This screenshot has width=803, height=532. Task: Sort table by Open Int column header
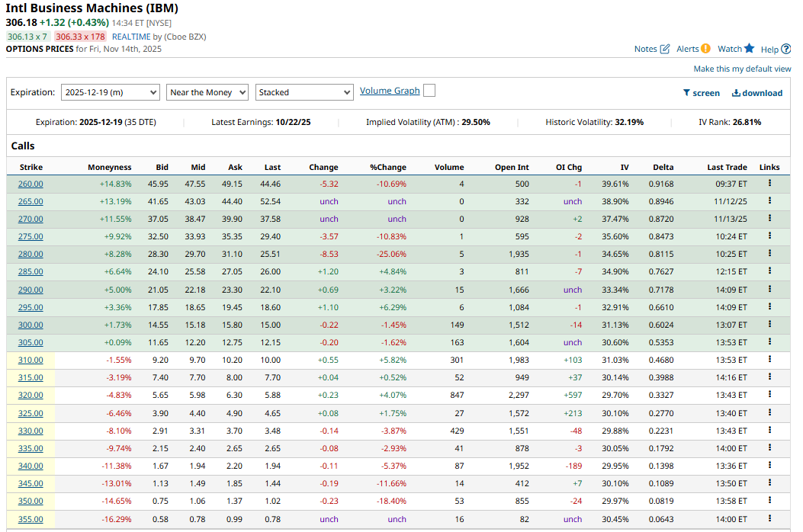pyautogui.click(x=512, y=167)
